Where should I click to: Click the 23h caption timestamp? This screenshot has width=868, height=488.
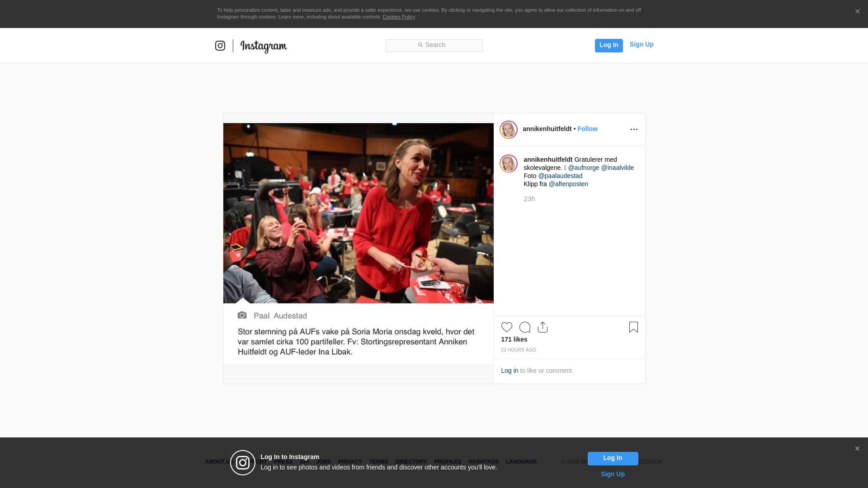click(529, 199)
